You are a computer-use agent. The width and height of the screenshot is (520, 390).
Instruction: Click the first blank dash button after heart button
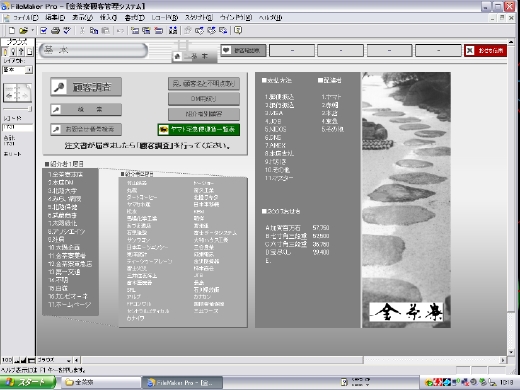[x=292, y=50]
